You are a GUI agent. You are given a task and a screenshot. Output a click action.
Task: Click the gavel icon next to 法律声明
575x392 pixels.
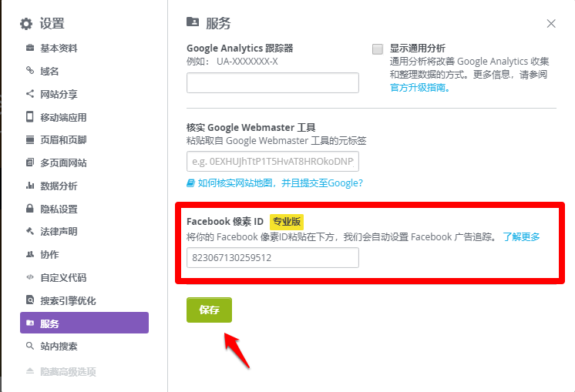30,231
